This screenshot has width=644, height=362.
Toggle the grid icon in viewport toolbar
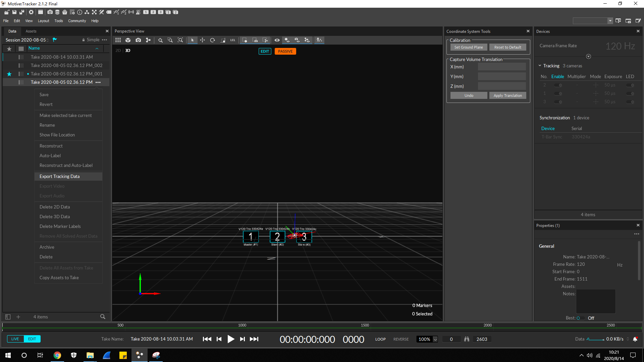(x=118, y=40)
